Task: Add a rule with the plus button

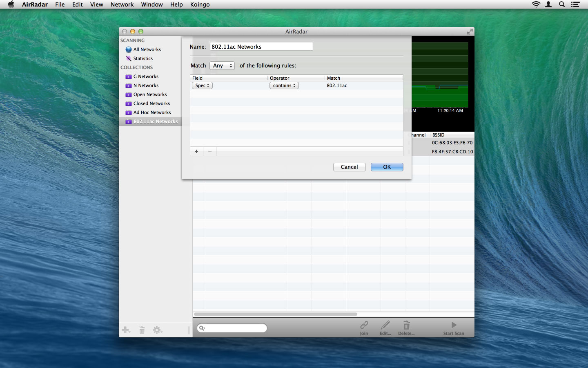Action: click(196, 151)
